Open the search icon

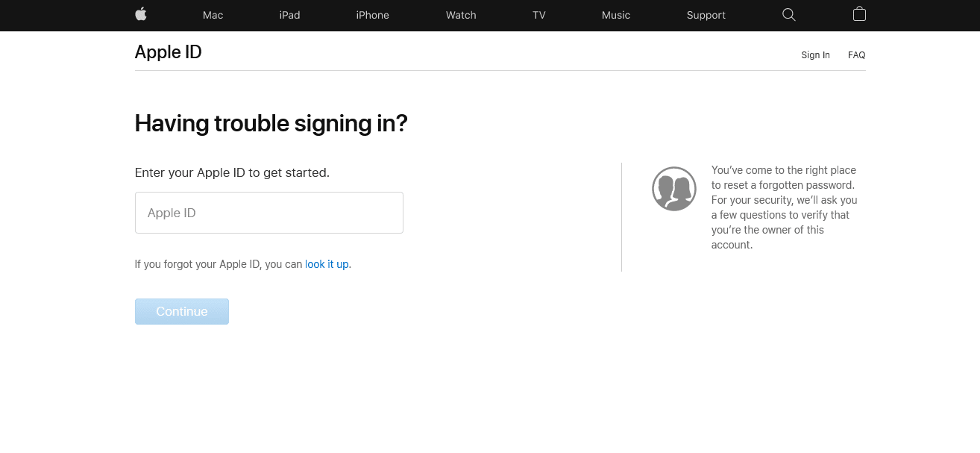788,15
